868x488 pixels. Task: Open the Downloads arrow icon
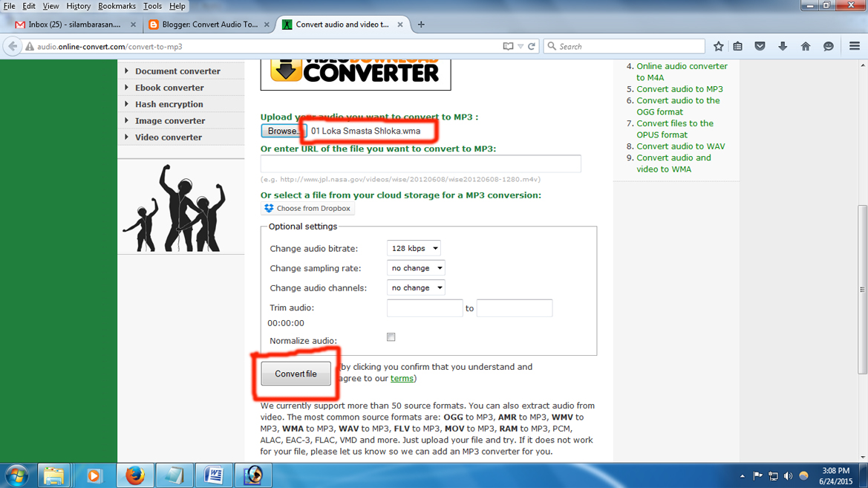tap(783, 45)
